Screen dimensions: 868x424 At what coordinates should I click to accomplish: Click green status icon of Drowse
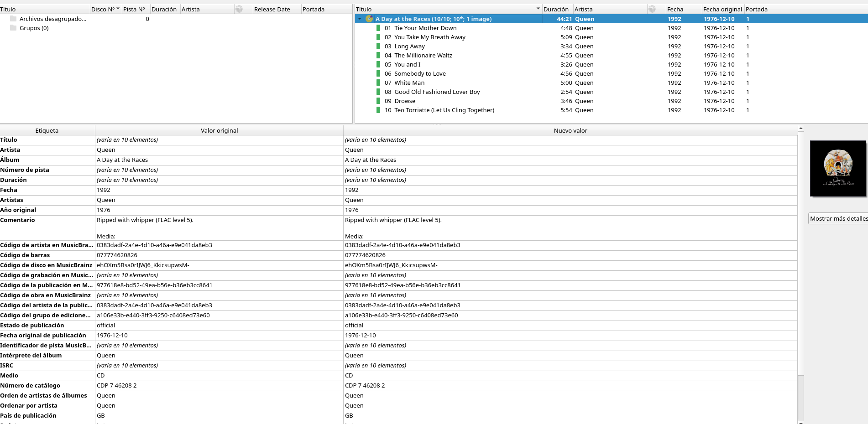(x=378, y=101)
